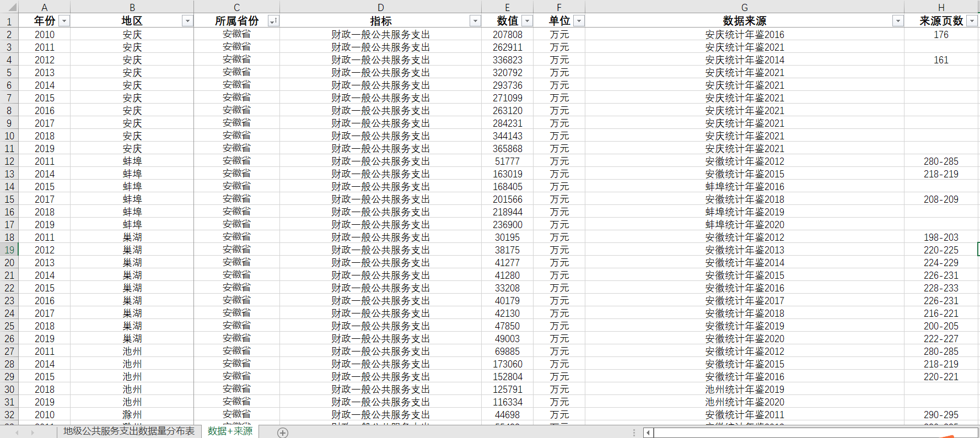Click 滁州 cell in row 32

pos(132,415)
